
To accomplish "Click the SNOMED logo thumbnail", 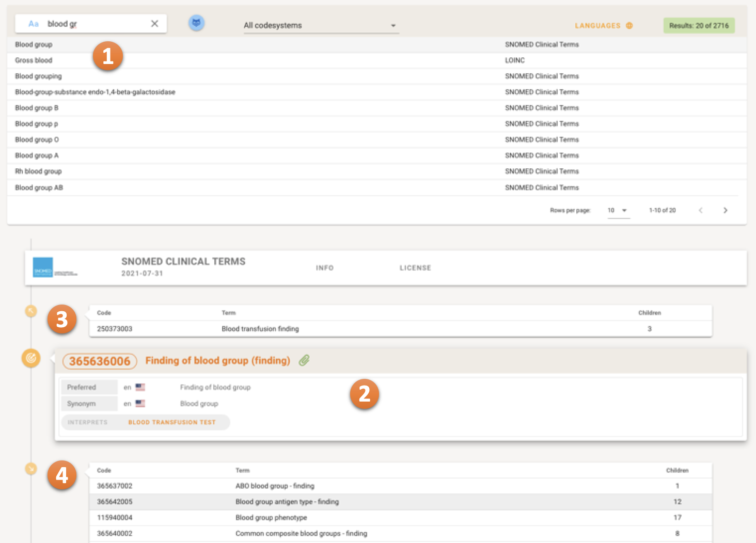I will pyautogui.click(x=43, y=267).
